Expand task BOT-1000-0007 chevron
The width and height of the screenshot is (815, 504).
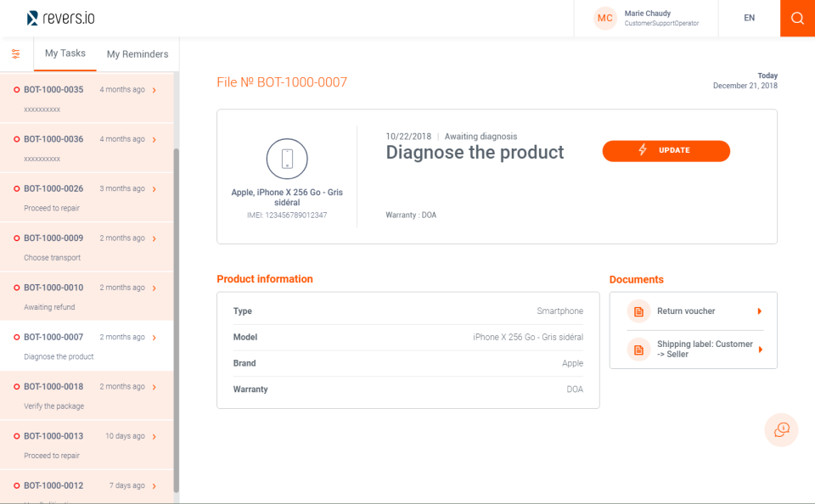(x=155, y=338)
